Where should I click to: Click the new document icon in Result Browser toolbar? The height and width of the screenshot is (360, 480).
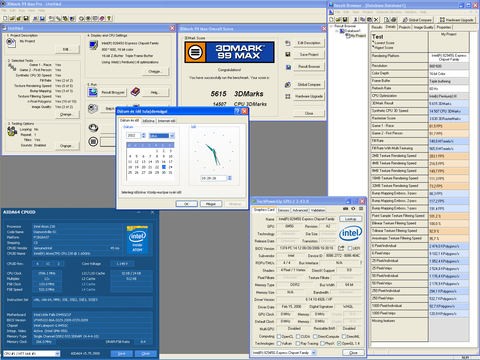tap(332, 20)
